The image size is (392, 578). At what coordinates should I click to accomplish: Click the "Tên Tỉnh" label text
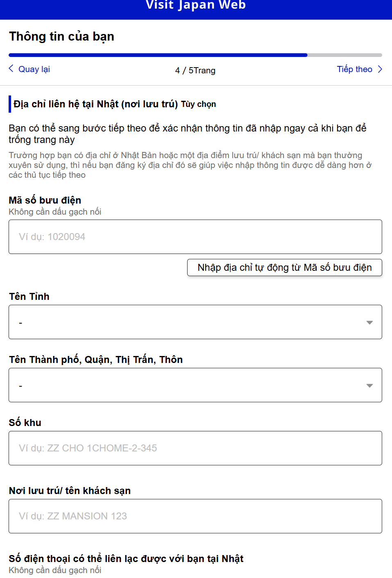29,297
